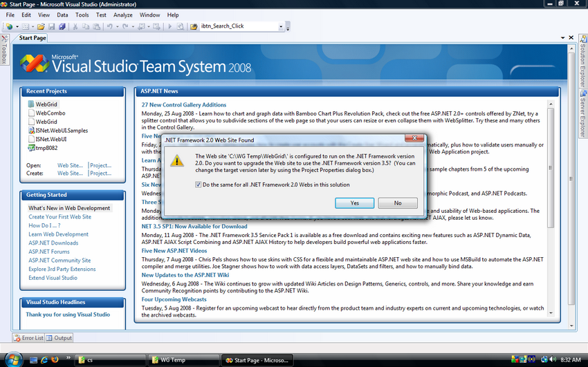Toggle 'Do the same for all .NET Framework 2.0 Webs' checkbox

198,185
